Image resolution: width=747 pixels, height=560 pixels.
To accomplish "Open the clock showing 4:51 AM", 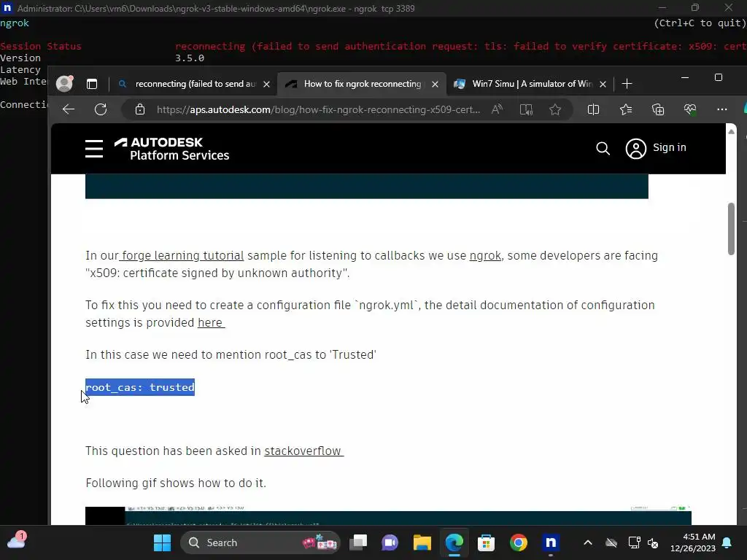I will [x=693, y=542].
